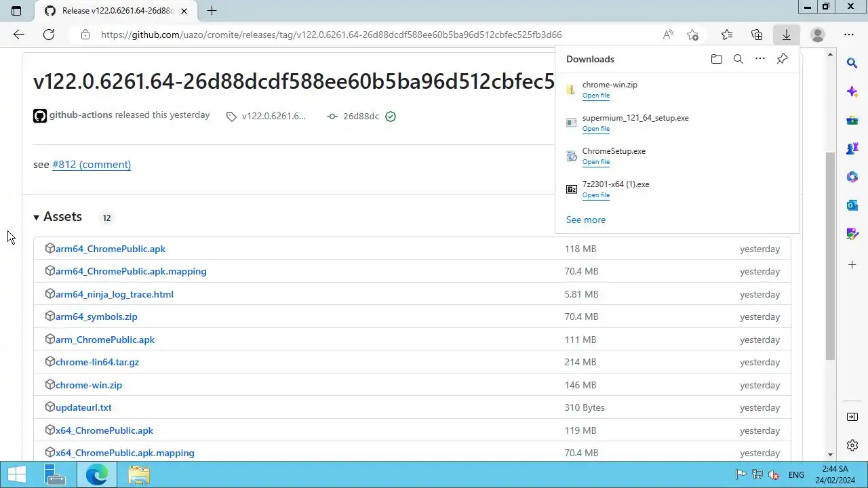Download arm64_ChromePublic.apk

[111, 249]
